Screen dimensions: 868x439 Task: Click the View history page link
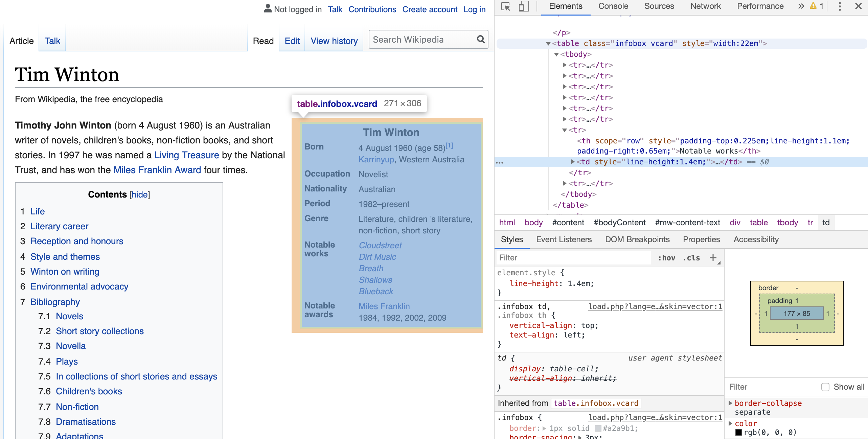(x=334, y=41)
